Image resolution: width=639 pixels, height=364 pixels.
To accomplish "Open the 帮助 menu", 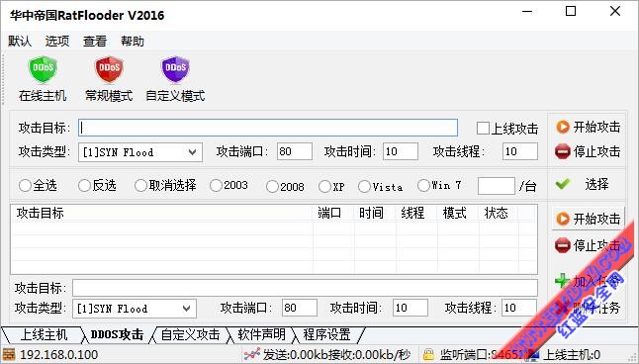I will tap(133, 41).
